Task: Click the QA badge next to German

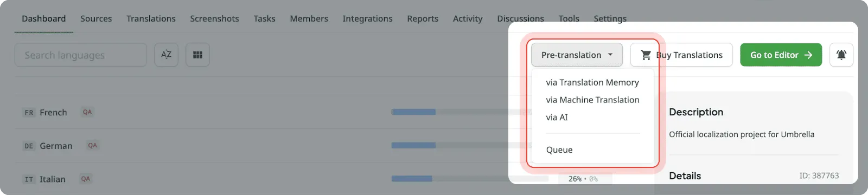Action: (93, 145)
